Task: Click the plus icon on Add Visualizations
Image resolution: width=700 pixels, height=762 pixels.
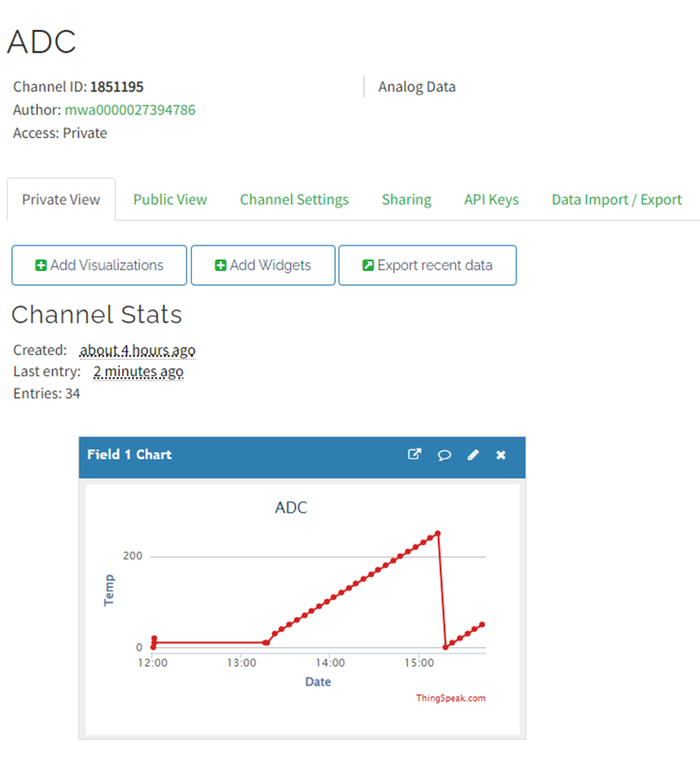Action: point(41,265)
